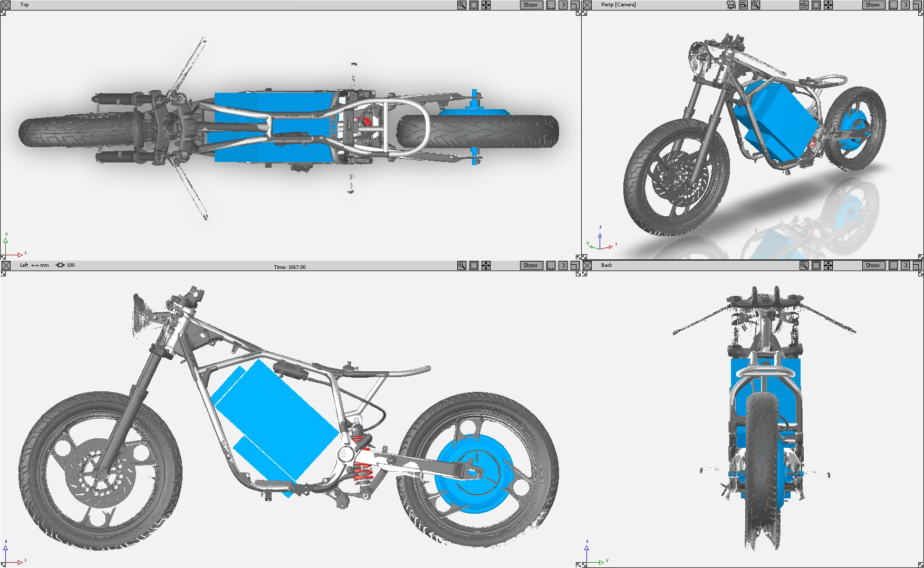Viewport: 924px width, 568px height.
Task: Click the zoom magnifier in the Top view
Action: (x=461, y=5)
